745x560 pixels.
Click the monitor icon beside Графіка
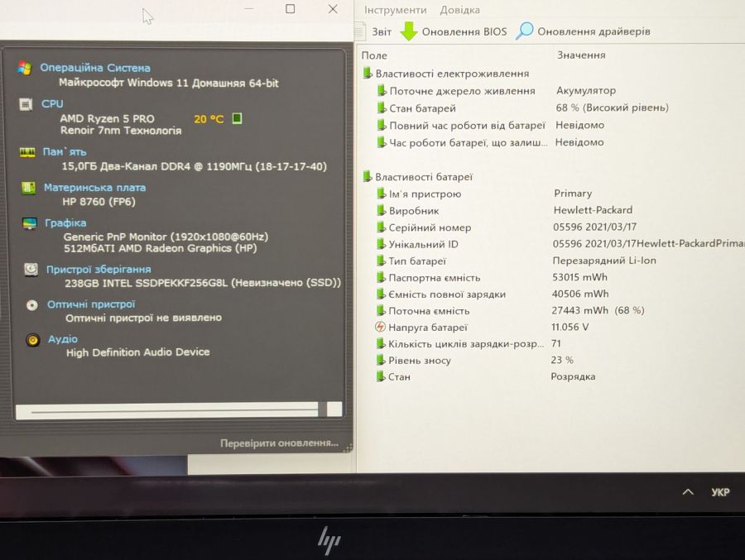click(30, 223)
